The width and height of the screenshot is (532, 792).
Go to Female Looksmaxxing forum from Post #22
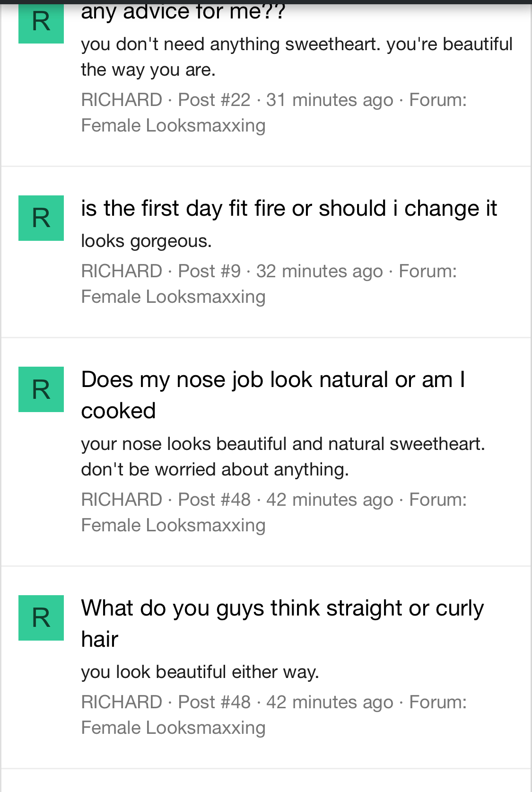173,126
